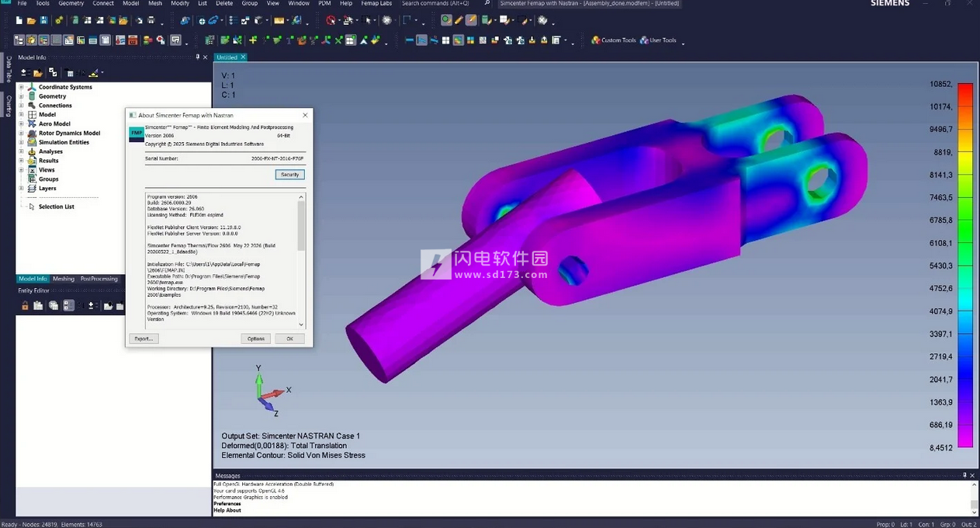This screenshot has width=980, height=528.
Task: Click the pin icon on Messages panel
Action: (964, 475)
